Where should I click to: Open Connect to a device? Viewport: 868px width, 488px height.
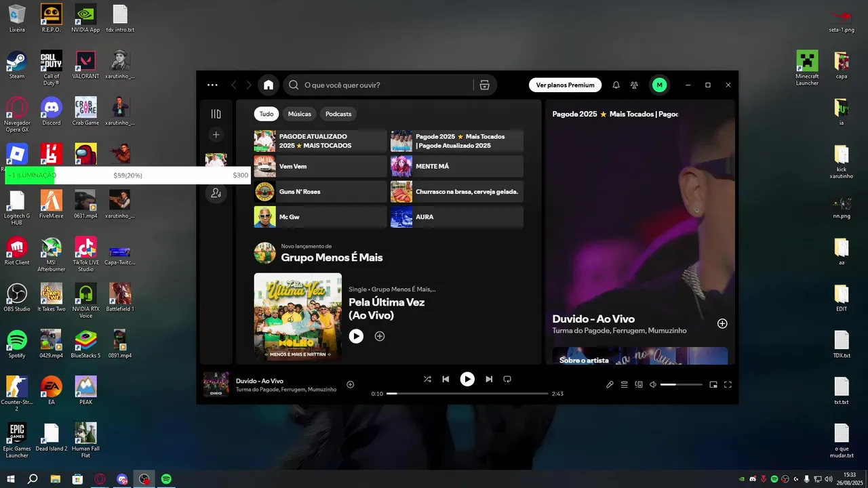point(638,384)
